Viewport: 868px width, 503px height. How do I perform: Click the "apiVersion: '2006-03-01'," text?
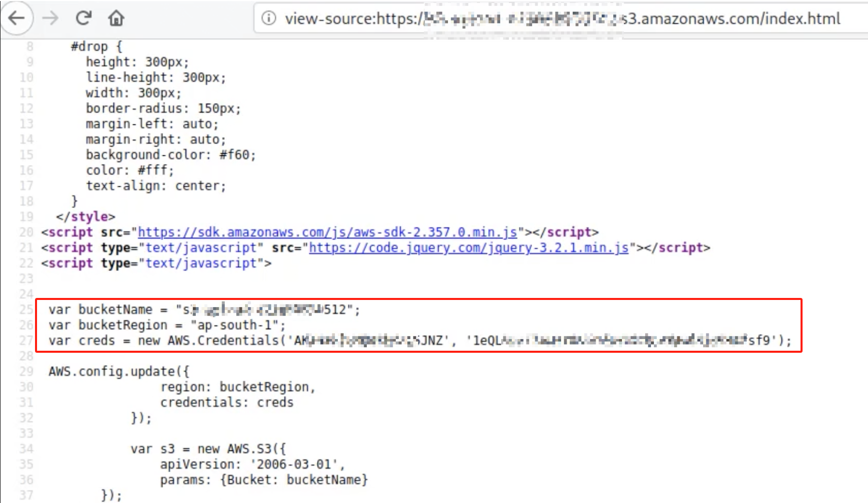(x=253, y=464)
